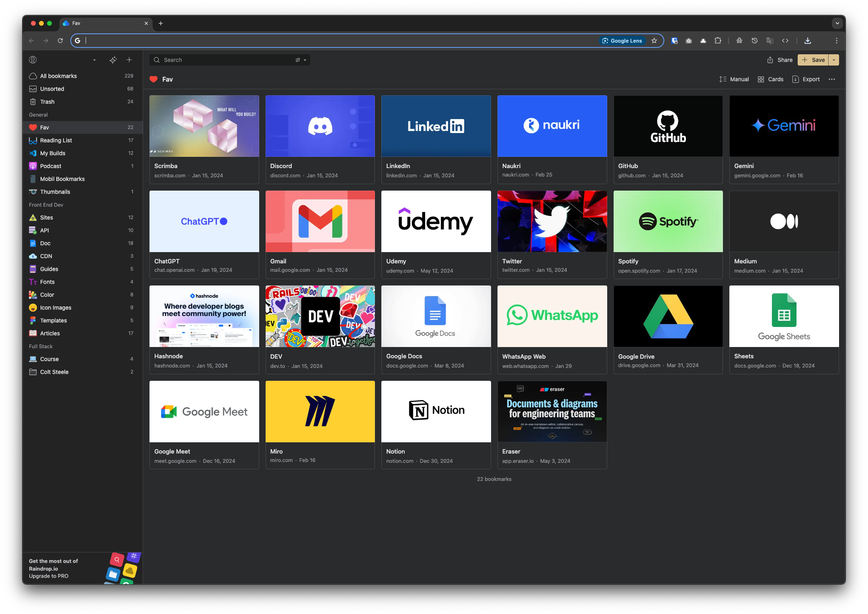Expand the account dropdown arrow in sidebar
This screenshot has height=614, width=868.
coord(94,60)
